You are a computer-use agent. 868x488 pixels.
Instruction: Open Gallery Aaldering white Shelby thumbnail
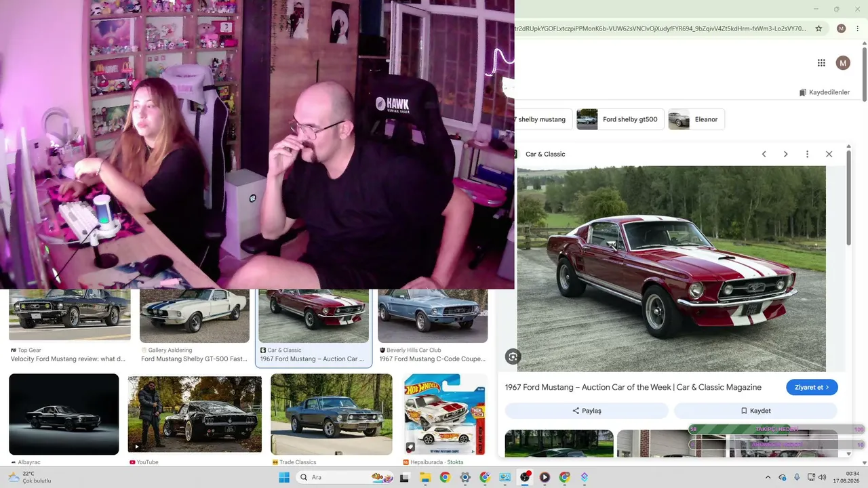click(195, 316)
